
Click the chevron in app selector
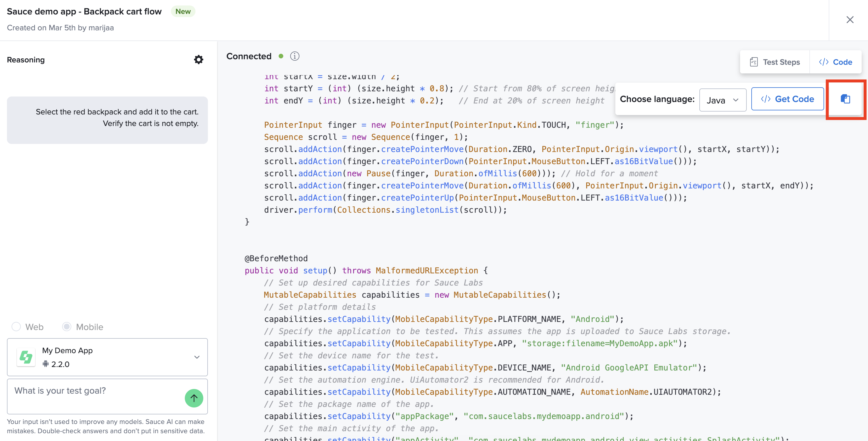pos(197,357)
